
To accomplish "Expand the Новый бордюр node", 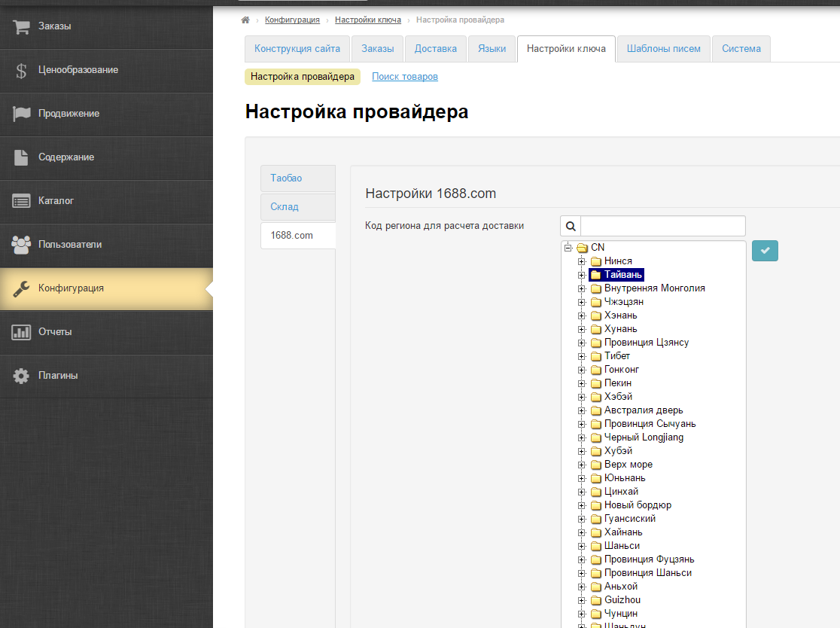I will pos(582,505).
